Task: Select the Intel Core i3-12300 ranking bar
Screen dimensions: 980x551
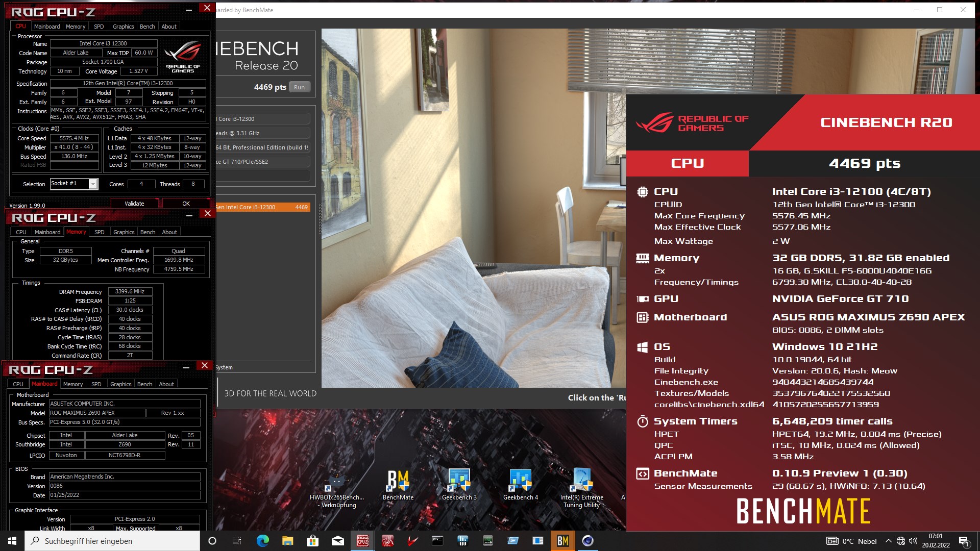Action: coord(263,207)
